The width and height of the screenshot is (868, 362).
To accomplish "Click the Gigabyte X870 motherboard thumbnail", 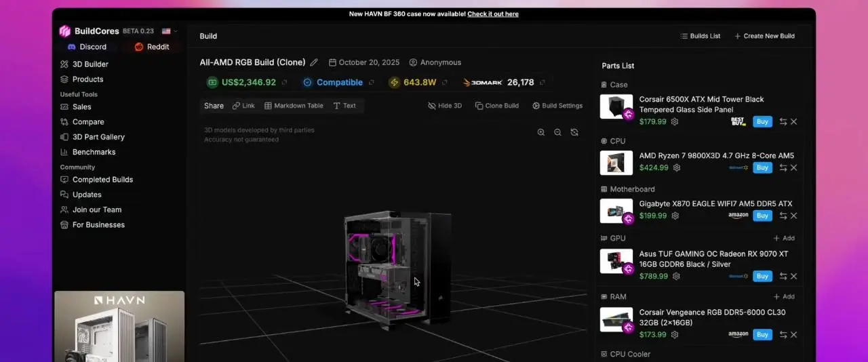I will [616, 211].
